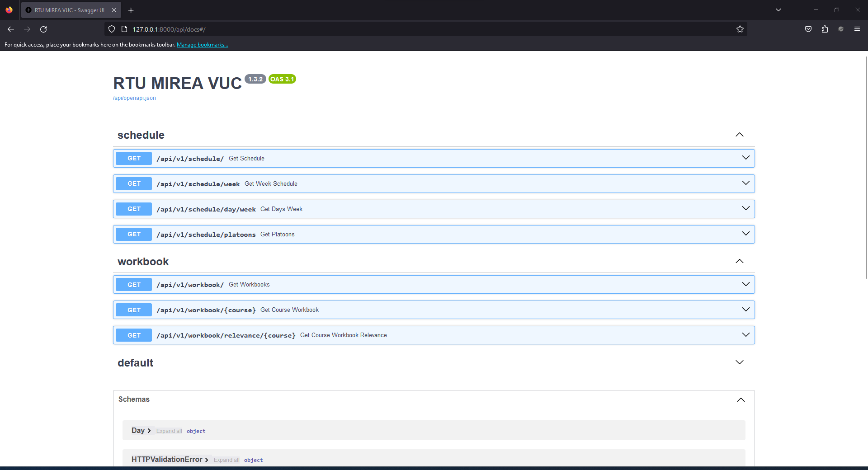Viewport: 868px width, 470px height.
Task: Open the shield tracking protection icon
Action: [112, 29]
